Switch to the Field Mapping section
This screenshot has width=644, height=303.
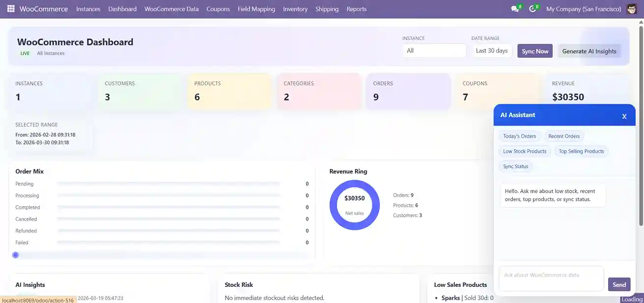pos(256,9)
